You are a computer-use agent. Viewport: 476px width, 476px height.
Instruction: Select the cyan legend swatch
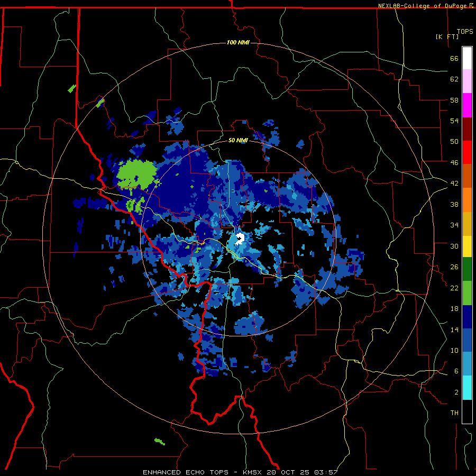pos(467,388)
